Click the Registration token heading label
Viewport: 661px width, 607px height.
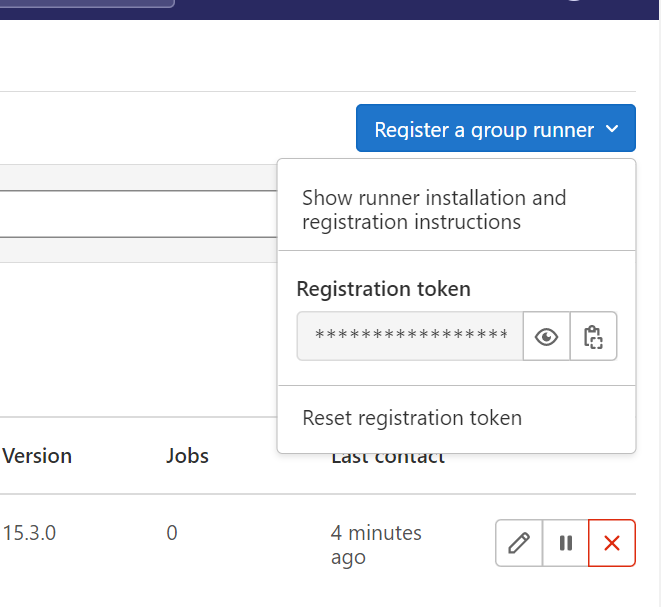[x=384, y=289]
